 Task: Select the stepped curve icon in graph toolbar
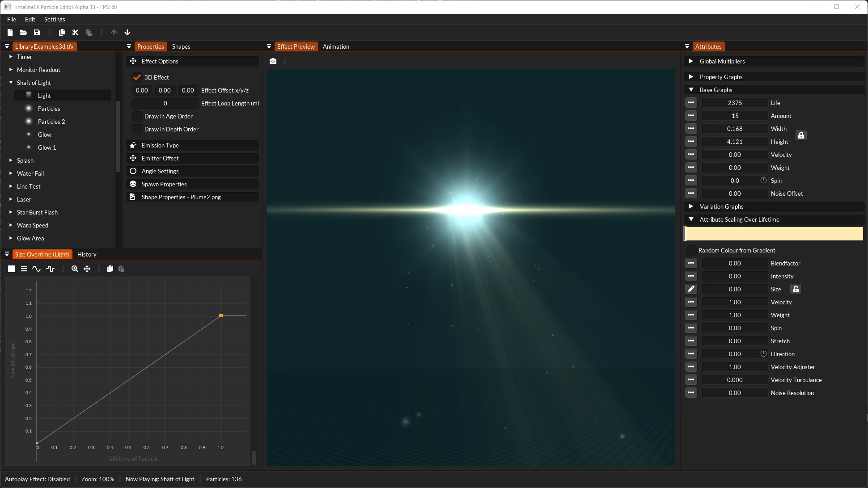(51, 269)
